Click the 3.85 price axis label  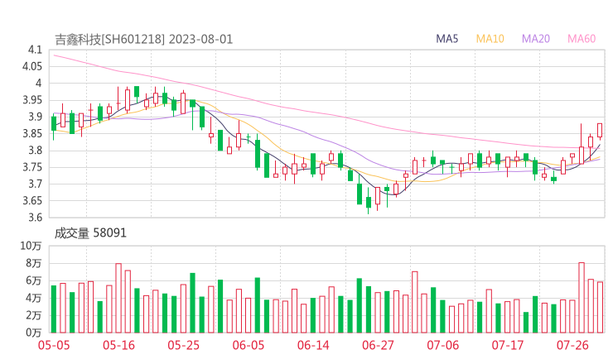coord(31,133)
